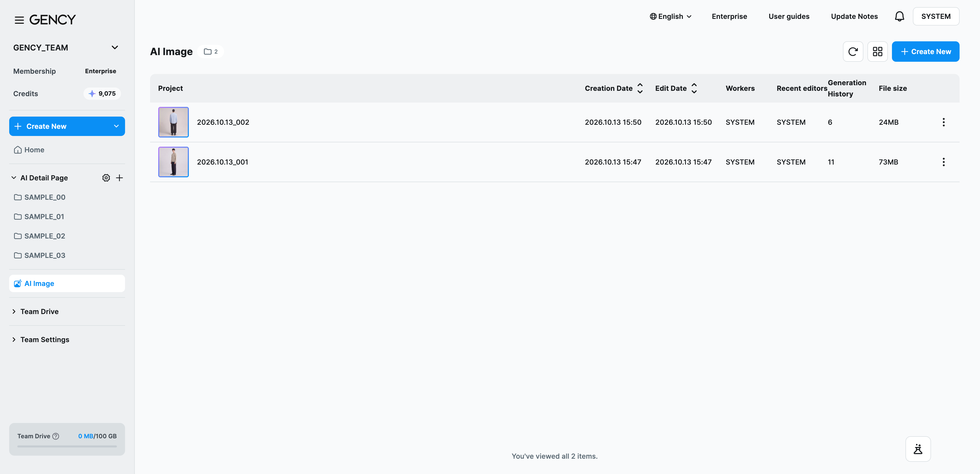Click the Team Drive storage usage bar

tap(67, 446)
